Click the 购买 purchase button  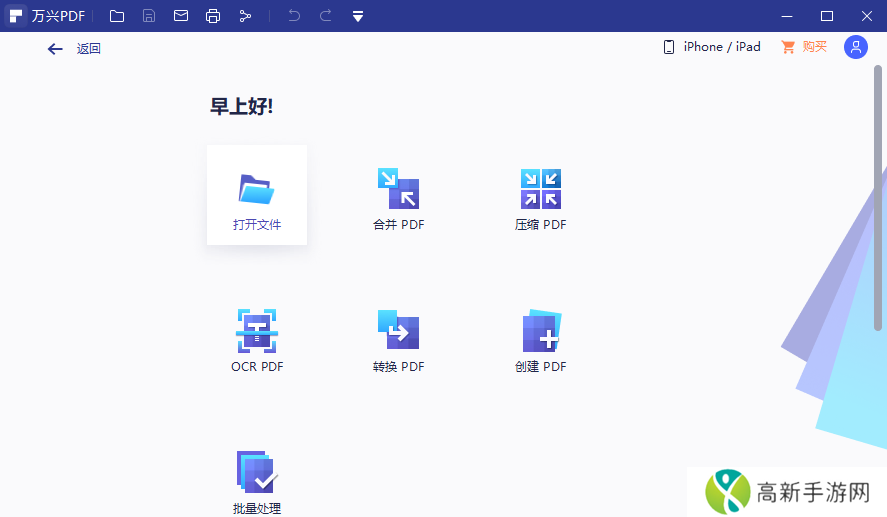coord(804,47)
